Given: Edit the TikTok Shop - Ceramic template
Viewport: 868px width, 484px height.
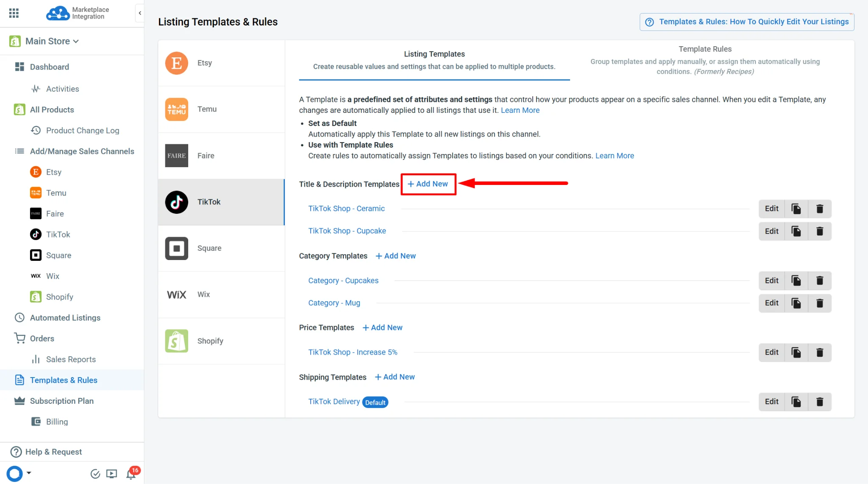Looking at the screenshot, I should [x=771, y=209].
